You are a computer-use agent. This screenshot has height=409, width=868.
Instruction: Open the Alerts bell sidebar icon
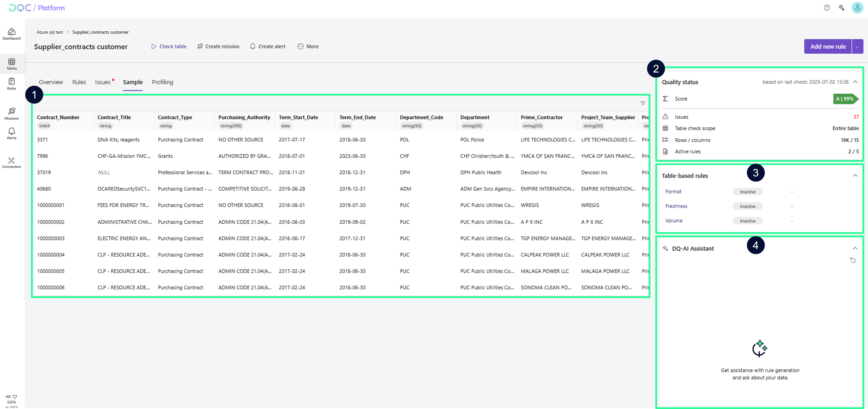point(11,133)
